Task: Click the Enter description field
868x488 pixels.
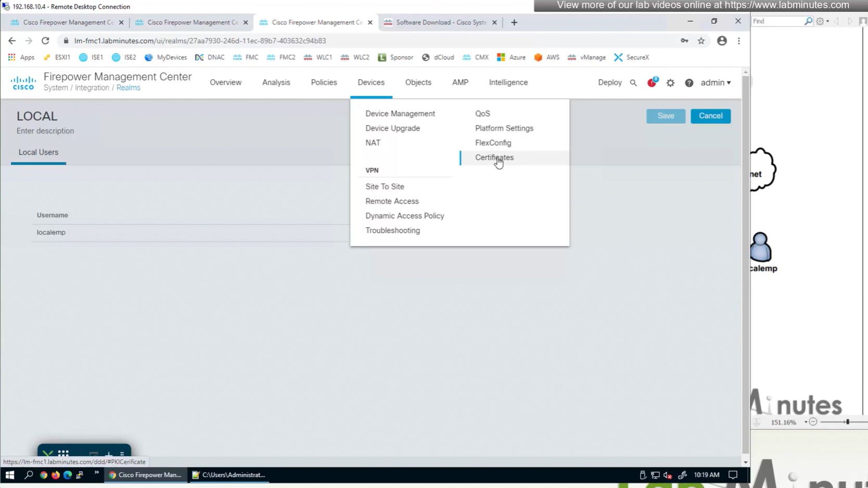Action: tap(45, 131)
